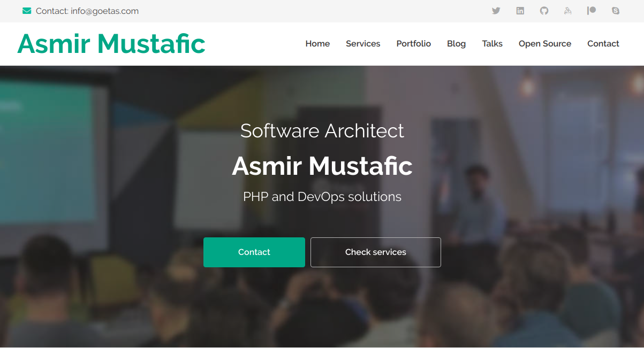The height and width of the screenshot is (348, 644).
Task: Open the GitHub profile icon
Action: tap(544, 11)
